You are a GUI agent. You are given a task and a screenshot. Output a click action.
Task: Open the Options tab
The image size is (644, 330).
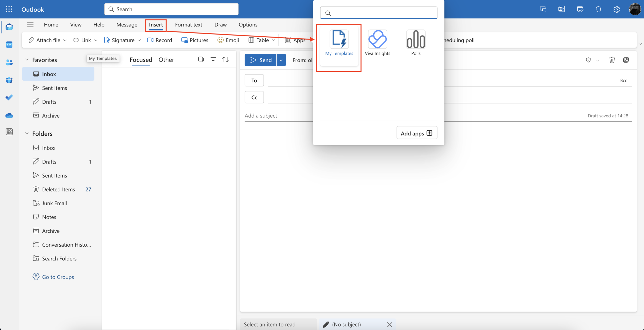tap(248, 25)
